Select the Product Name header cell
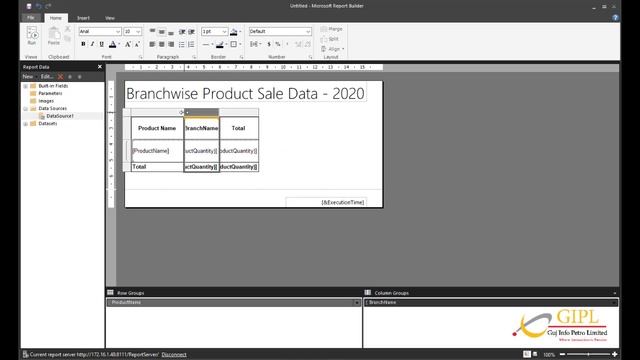 pyautogui.click(x=157, y=128)
